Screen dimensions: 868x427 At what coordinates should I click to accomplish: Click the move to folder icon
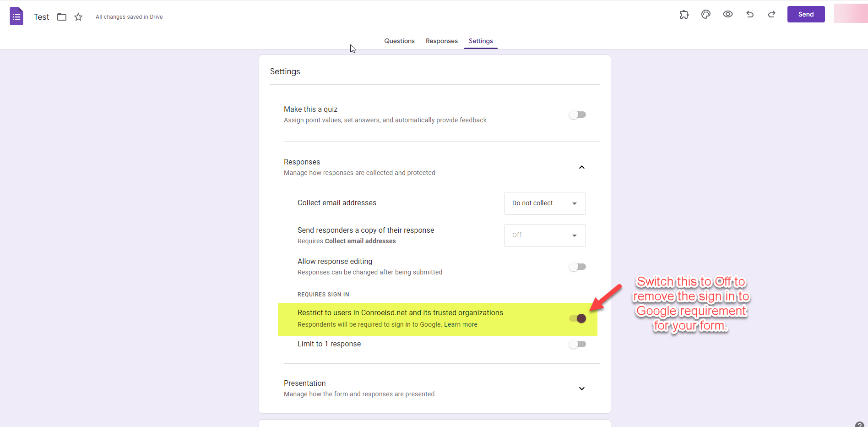click(62, 17)
